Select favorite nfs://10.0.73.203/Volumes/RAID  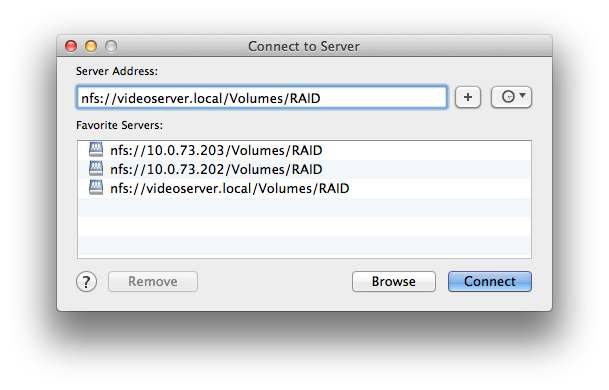(x=304, y=150)
